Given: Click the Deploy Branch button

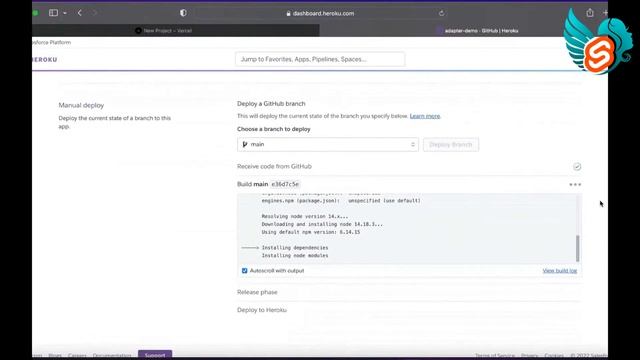Looking at the screenshot, I should 451,144.
